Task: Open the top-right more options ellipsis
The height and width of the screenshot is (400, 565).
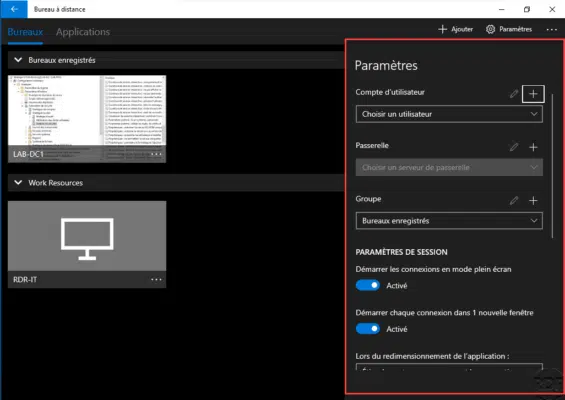Action: point(551,30)
